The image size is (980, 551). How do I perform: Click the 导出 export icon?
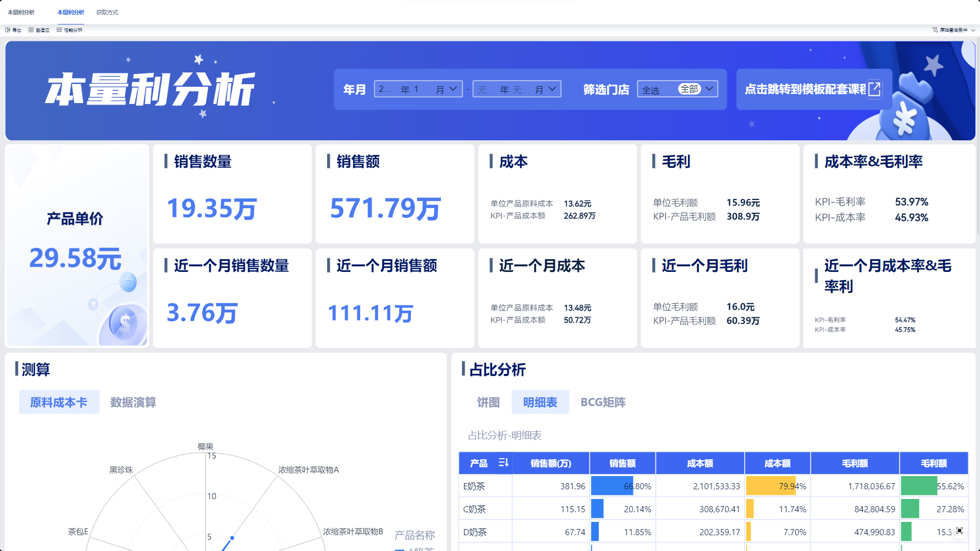tap(8, 30)
